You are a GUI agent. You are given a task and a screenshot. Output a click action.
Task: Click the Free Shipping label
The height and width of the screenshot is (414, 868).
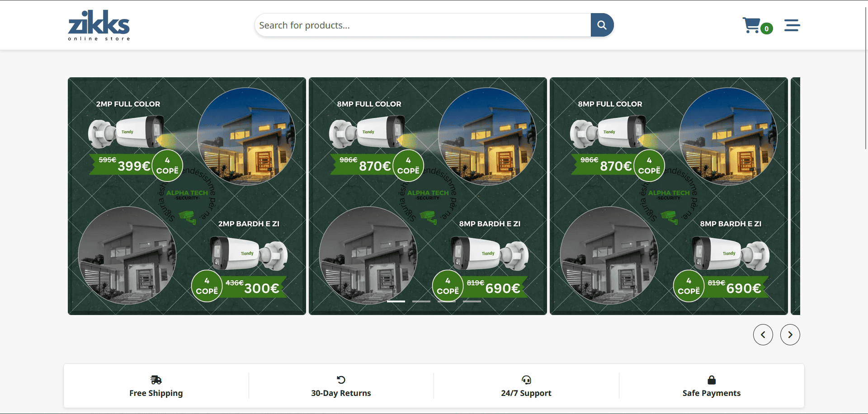[x=156, y=393]
